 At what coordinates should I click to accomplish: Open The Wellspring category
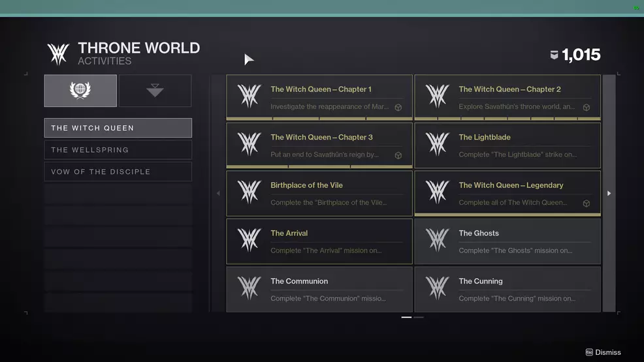click(x=118, y=150)
